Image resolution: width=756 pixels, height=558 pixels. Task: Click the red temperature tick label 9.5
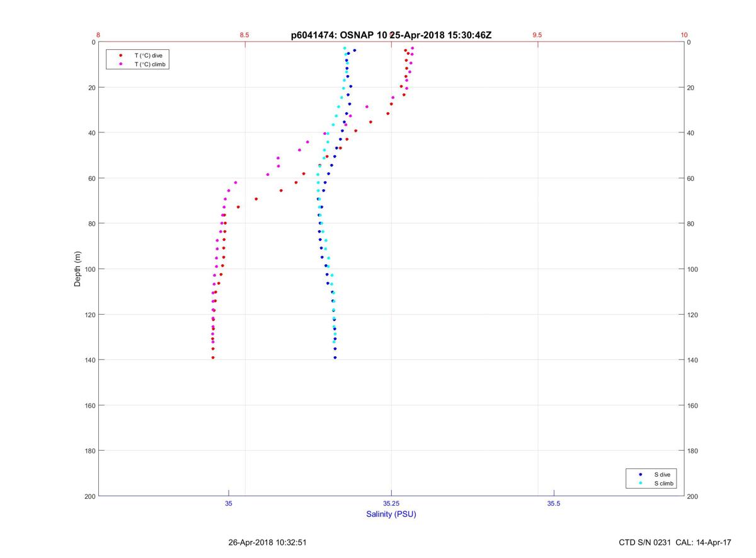click(537, 35)
